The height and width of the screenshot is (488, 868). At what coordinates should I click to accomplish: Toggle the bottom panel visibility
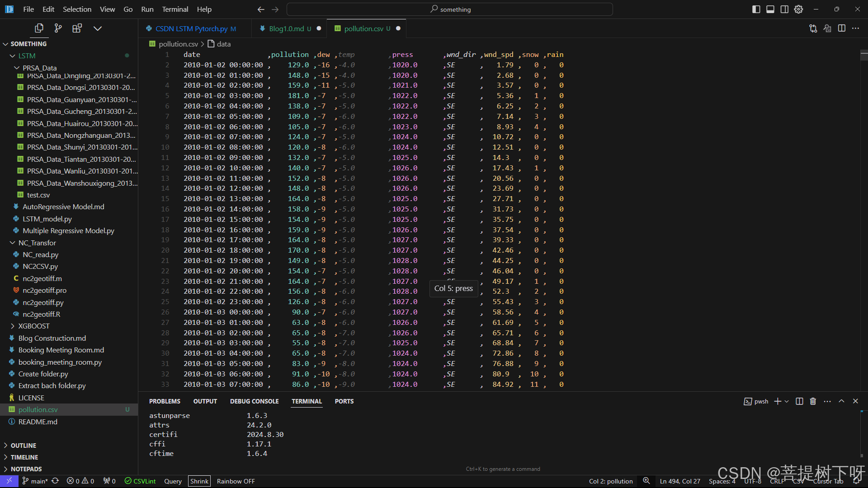770,9
